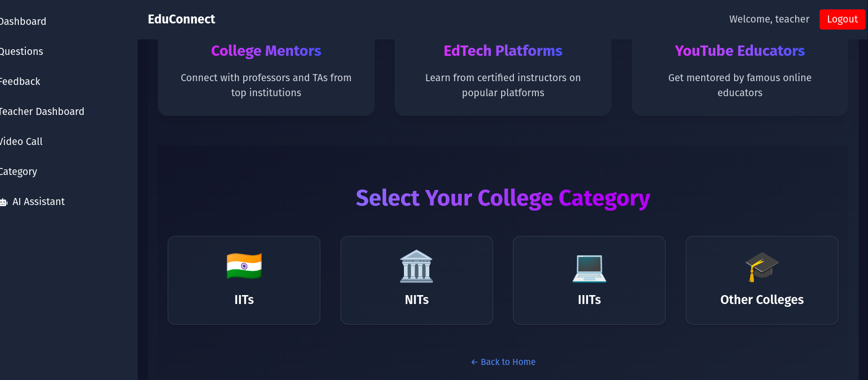Image resolution: width=868 pixels, height=380 pixels.
Task: Open the Dashboard sidebar item
Action: (x=23, y=22)
